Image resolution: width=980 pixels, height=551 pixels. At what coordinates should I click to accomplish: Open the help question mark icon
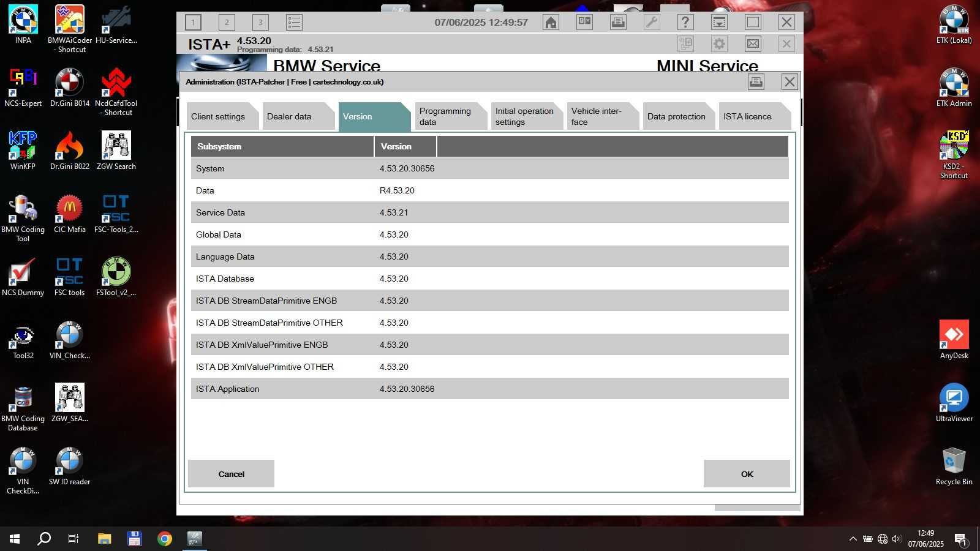click(685, 23)
